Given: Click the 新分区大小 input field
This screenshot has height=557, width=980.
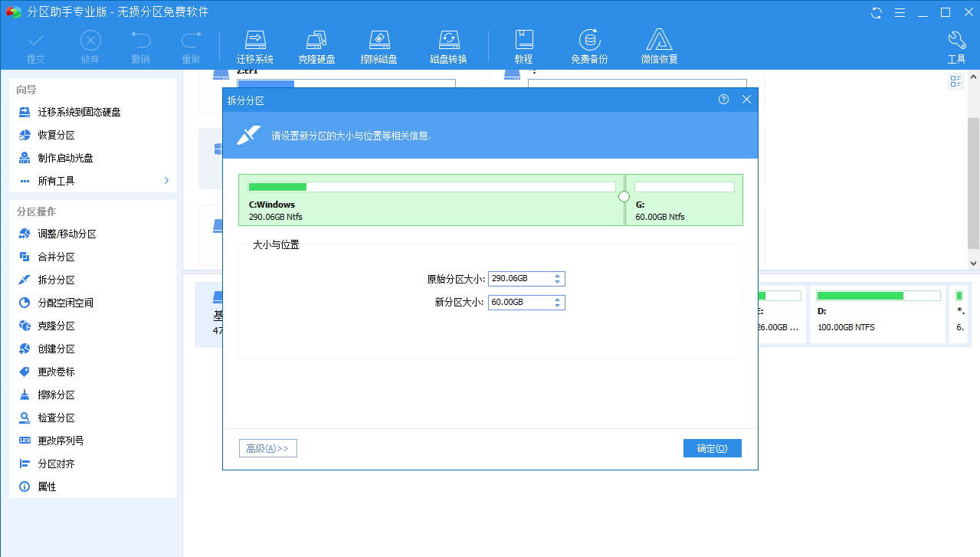Looking at the screenshot, I should click(519, 303).
